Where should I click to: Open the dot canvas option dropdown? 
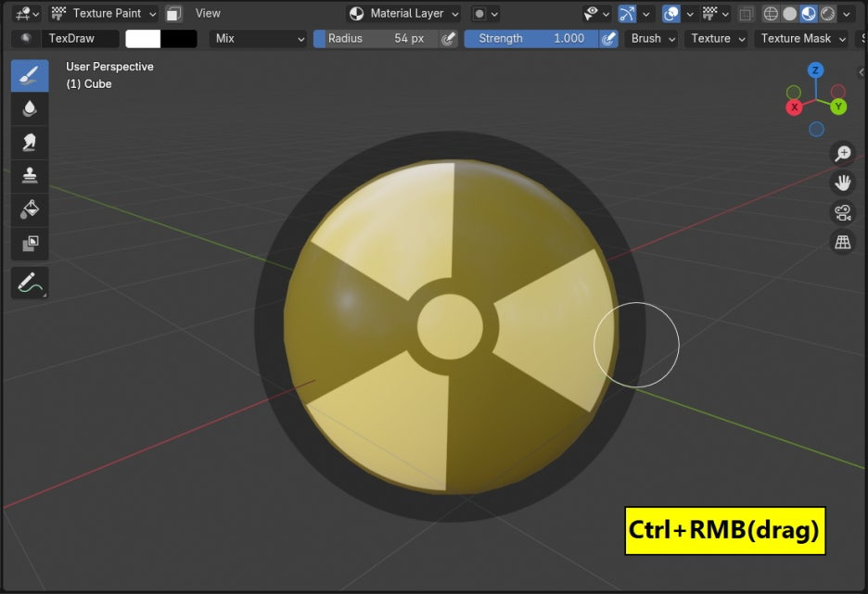(486, 14)
